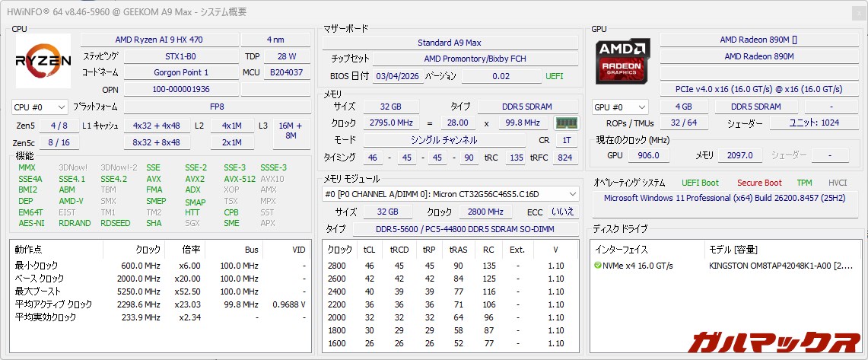This screenshot has height=360, width=868.
Task: Click the AES-NI feature label
Action: (x=31, y=223)
